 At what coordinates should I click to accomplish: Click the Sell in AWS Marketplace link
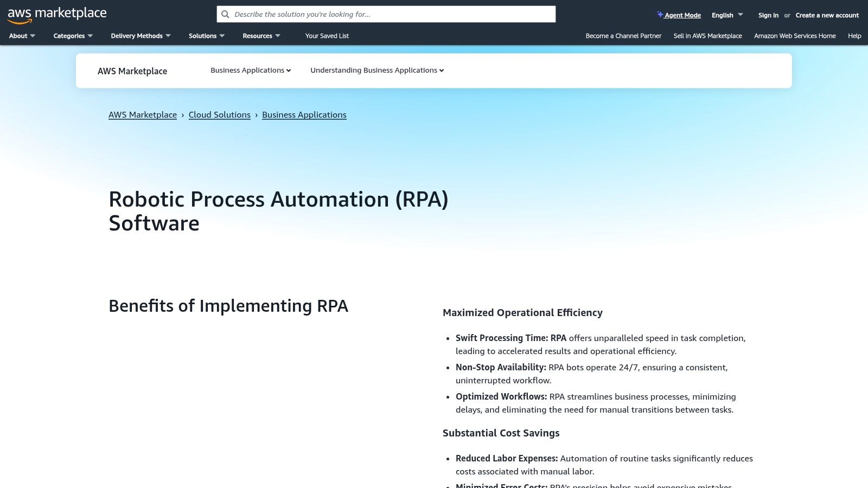(707, 36)
